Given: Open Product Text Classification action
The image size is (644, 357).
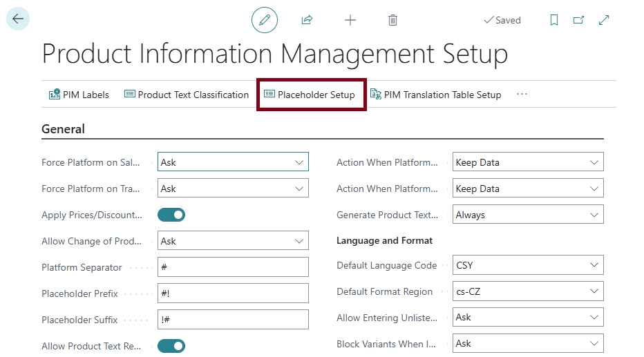Looking at the screenshot, I should coord(187,95).
